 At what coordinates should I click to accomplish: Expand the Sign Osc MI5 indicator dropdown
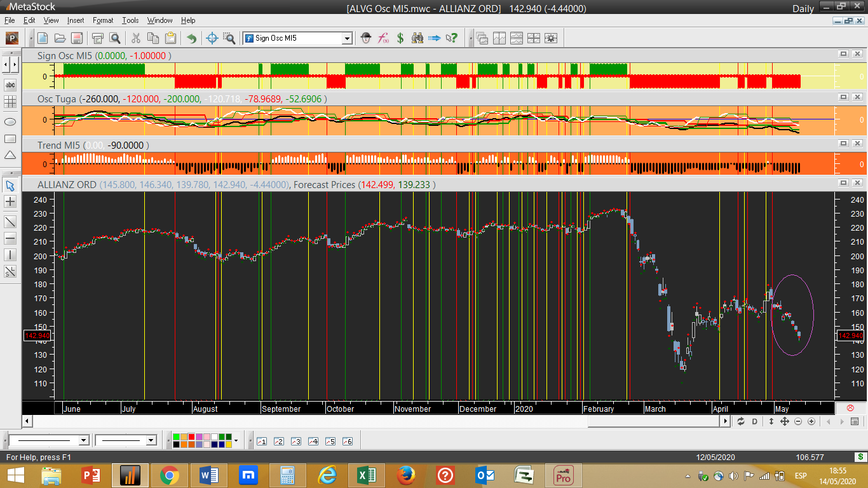pos(347,38)
